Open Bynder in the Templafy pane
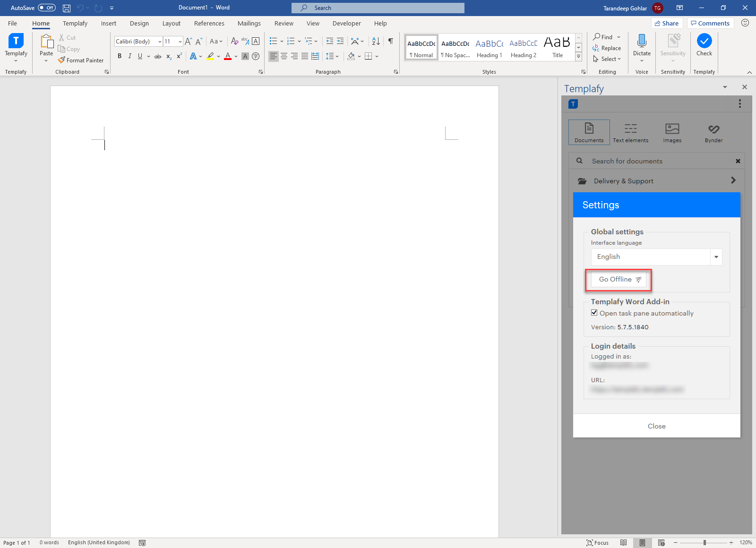The height and width of the screenshot is (548, 756). pos(713,132)
